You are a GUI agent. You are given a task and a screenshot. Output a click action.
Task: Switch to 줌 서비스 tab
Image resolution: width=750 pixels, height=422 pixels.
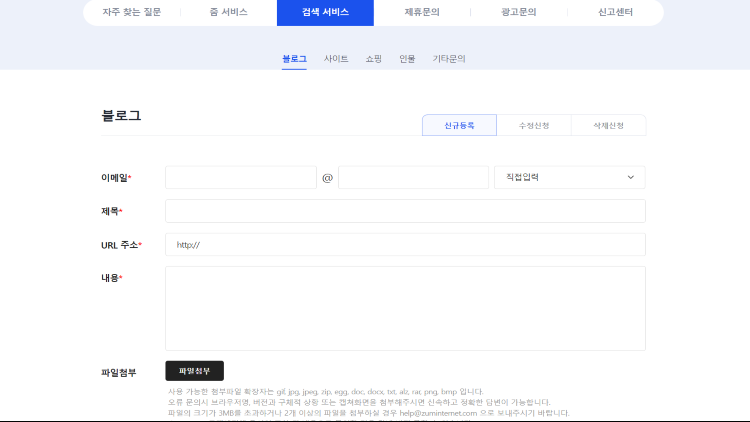pos(229,12)
